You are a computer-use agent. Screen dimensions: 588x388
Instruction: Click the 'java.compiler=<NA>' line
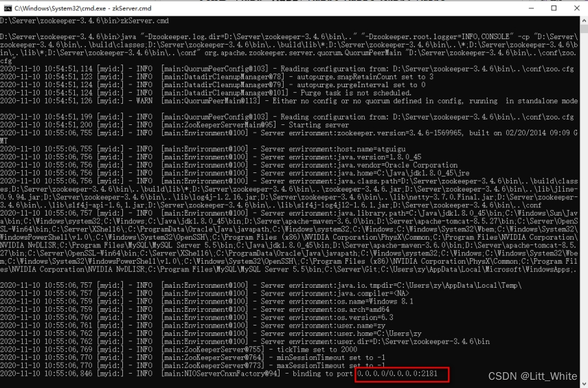point(205,293)
